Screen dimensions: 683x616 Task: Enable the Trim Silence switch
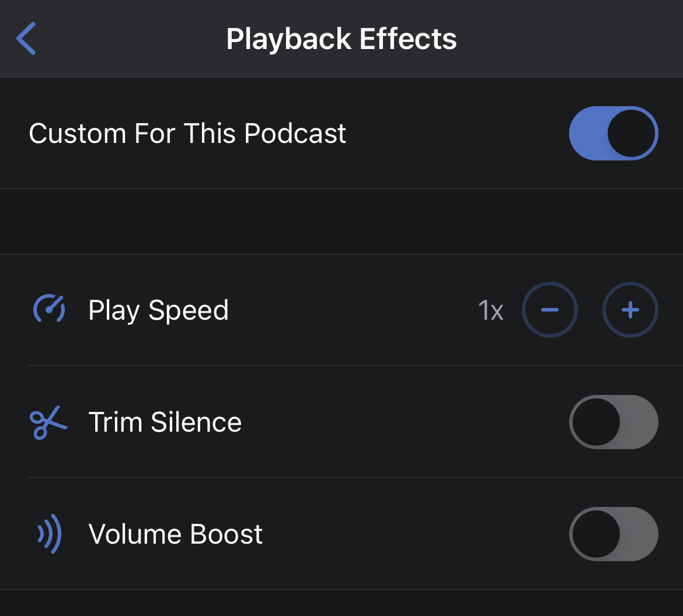[613, 422]
